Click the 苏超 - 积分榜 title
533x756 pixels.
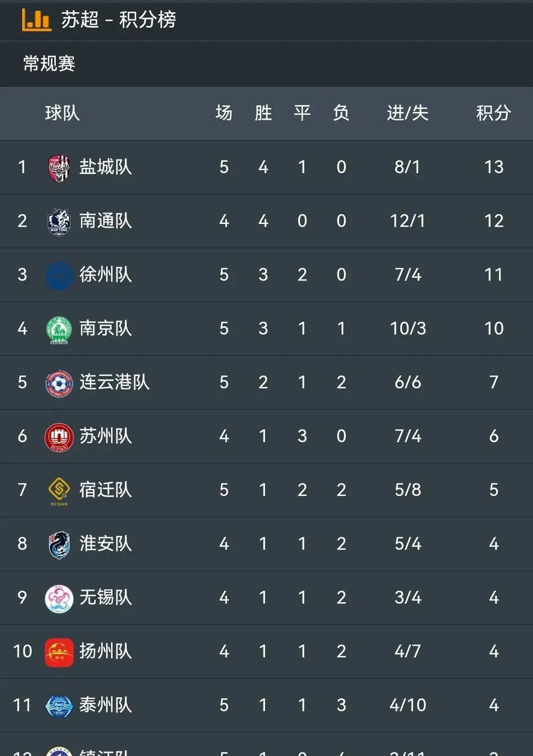pyautogui.click(x=118, y=20)
